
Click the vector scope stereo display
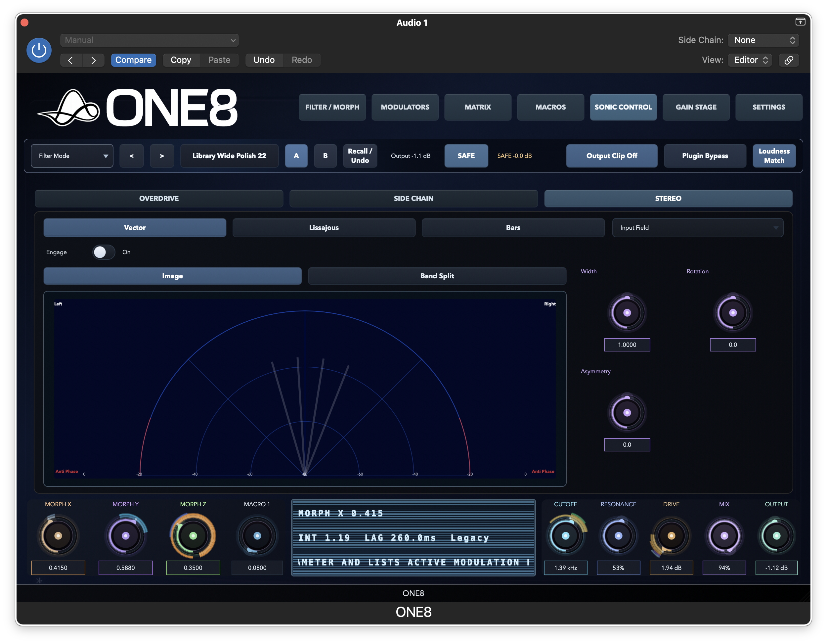point(305,389)
